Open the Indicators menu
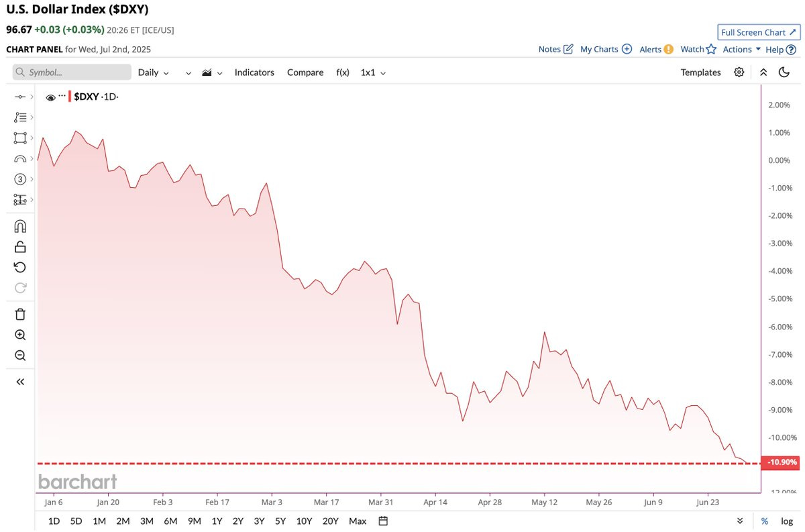Screen dimensions: 805x532 pos(254,72)
